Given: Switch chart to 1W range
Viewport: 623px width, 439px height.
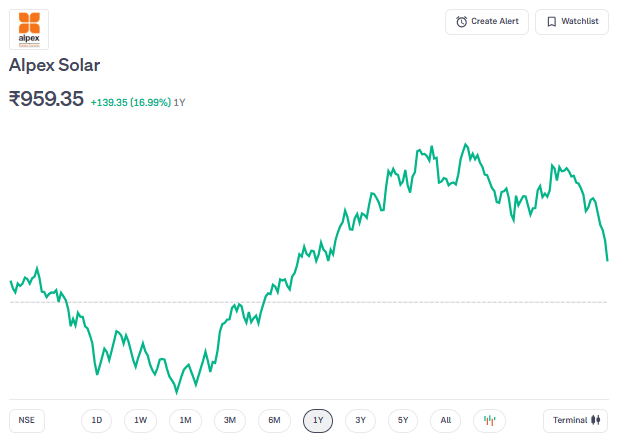Looking at the screenshot, I should (141, 420).
